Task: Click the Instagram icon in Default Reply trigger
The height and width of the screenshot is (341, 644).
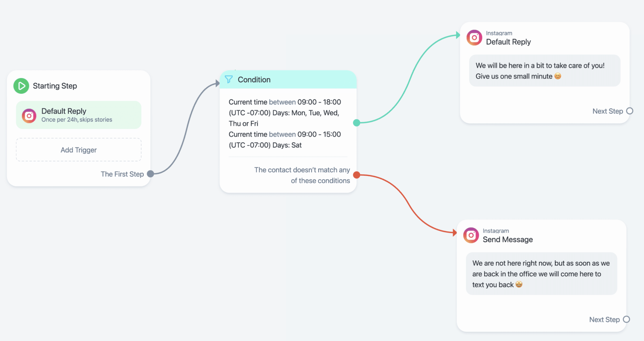Action: (x=29, y=116)
